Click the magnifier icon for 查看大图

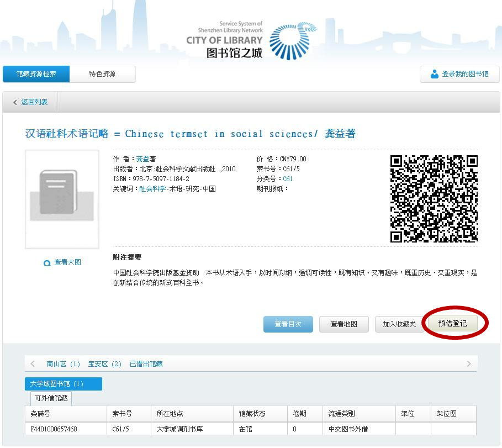[47, 263]
